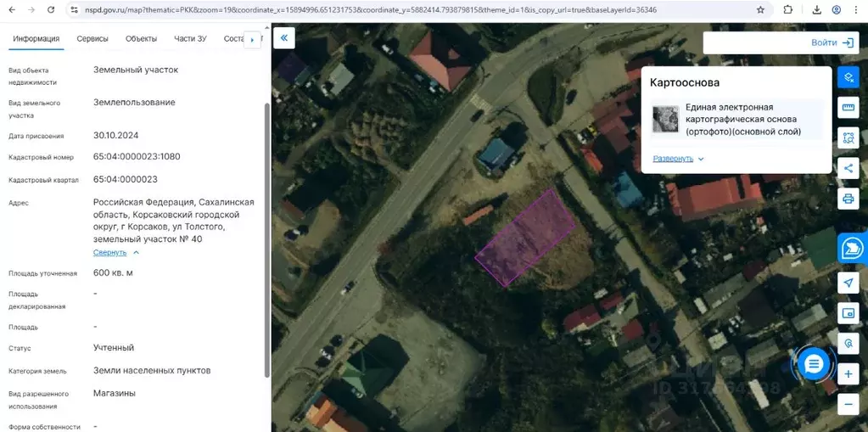Click the highlighted purple land parcel

[526, 236]
